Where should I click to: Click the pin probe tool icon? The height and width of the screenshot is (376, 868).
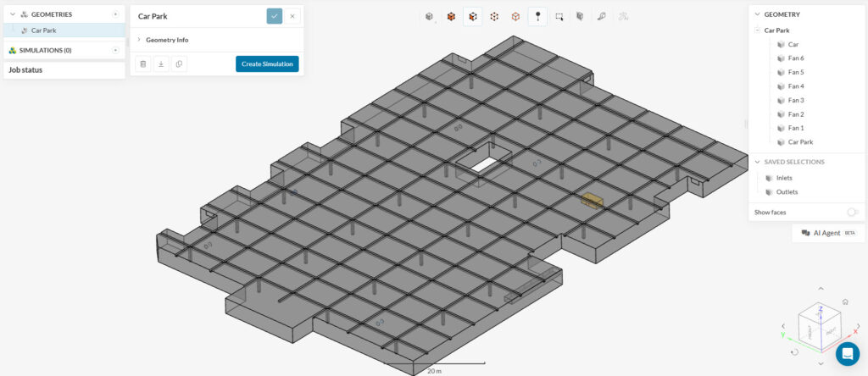[x=537, y=17]
